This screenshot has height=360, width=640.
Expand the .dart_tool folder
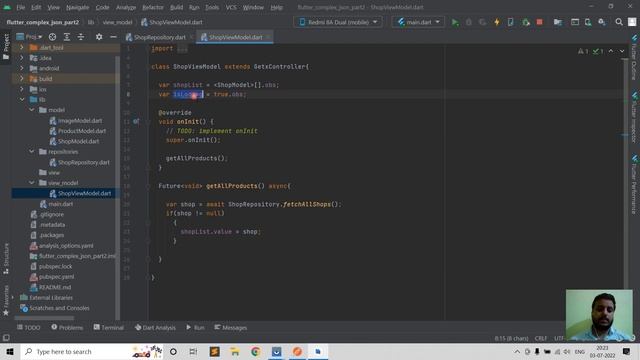22,47
